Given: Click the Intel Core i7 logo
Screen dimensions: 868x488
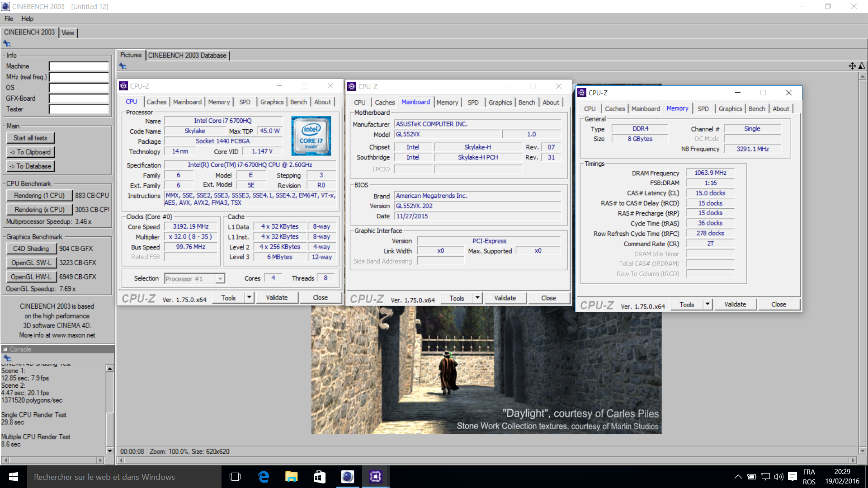Looking at the screenshot, I should pyautogui.click(x=311, y=136).
